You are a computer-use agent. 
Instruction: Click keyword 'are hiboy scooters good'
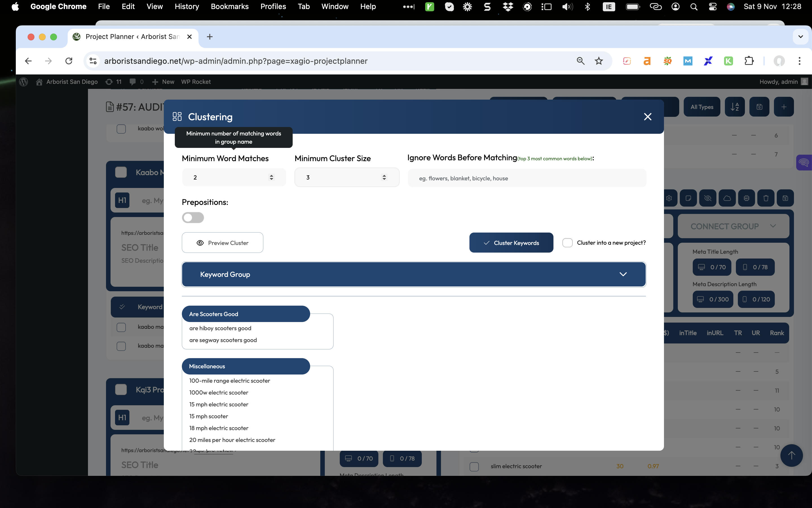pyautogui.click(x=220, y=328)
